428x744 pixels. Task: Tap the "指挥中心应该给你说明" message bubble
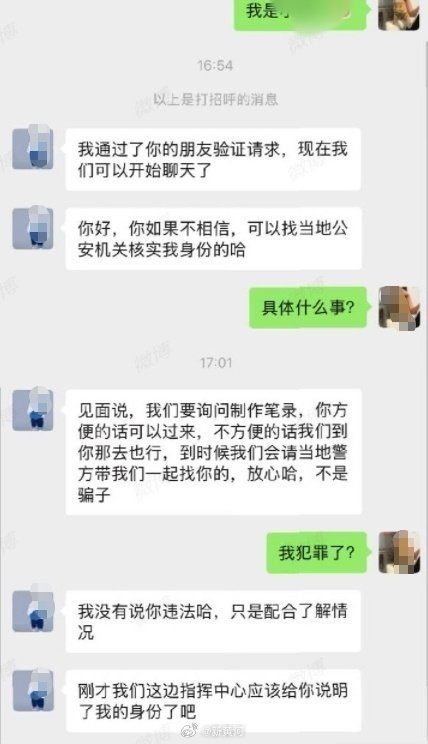coord(213,701)
